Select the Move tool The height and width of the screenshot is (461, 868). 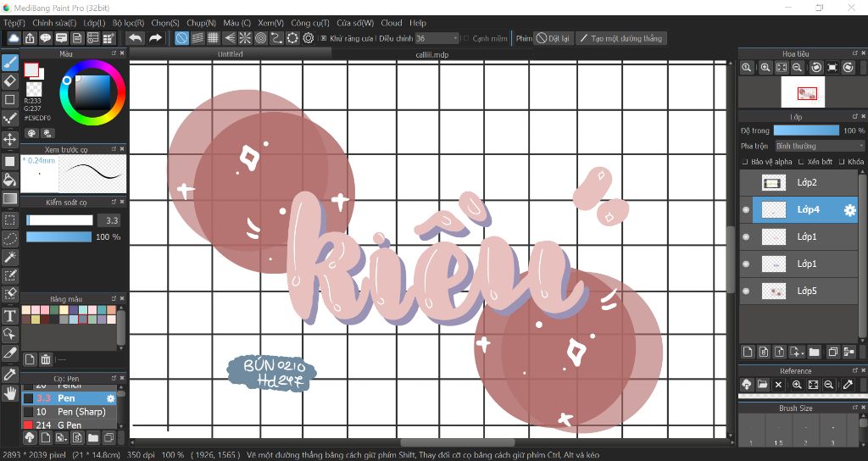[10, 139]
